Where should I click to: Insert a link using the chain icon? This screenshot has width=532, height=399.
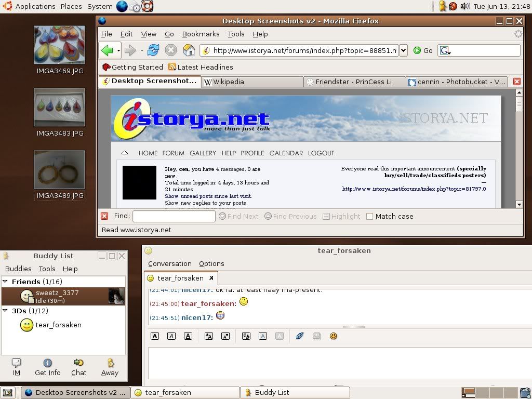coord(299,336)
